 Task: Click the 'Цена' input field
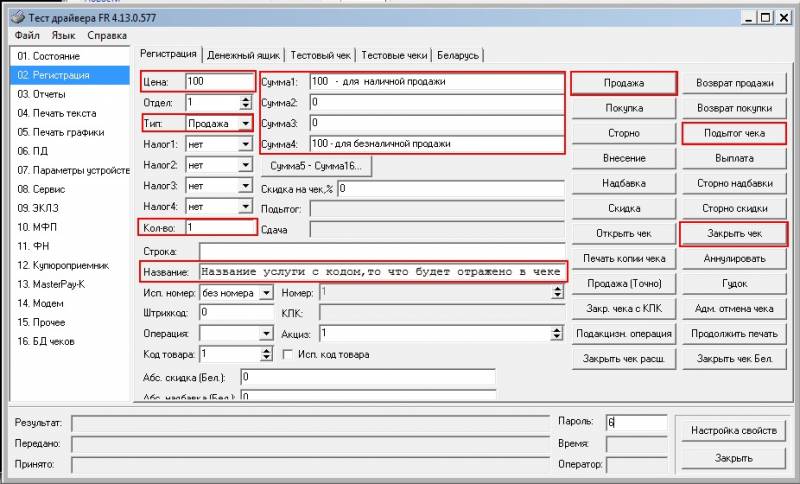pos(220,82)
